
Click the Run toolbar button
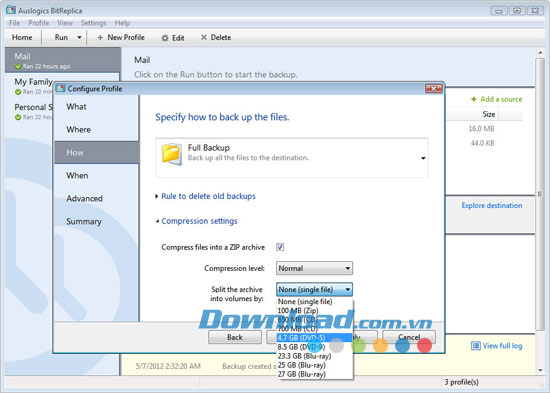[61, 37]
